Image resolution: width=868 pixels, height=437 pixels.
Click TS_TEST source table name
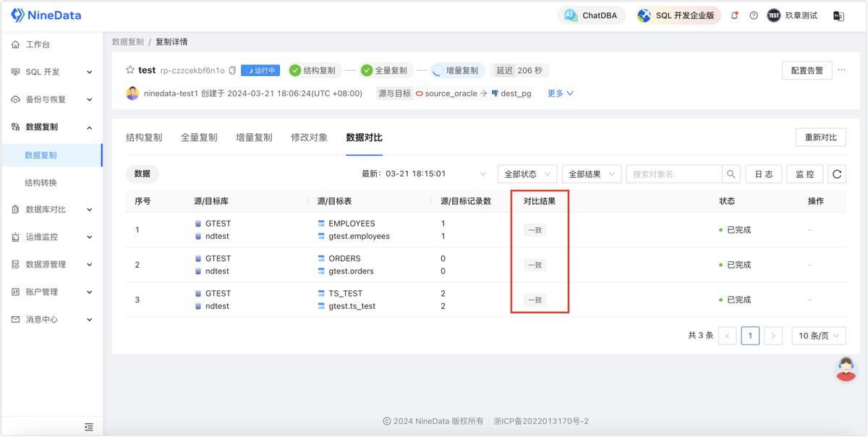345,294
